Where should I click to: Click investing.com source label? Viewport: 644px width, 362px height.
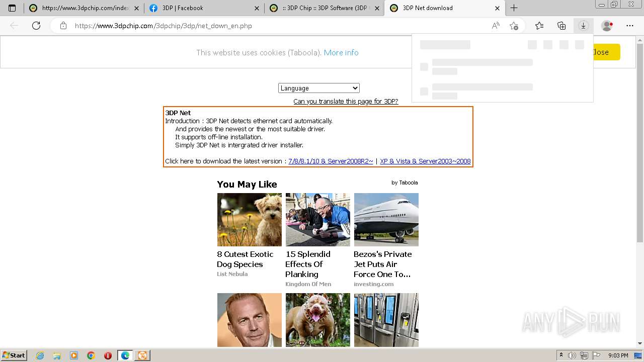click(374, 284)
